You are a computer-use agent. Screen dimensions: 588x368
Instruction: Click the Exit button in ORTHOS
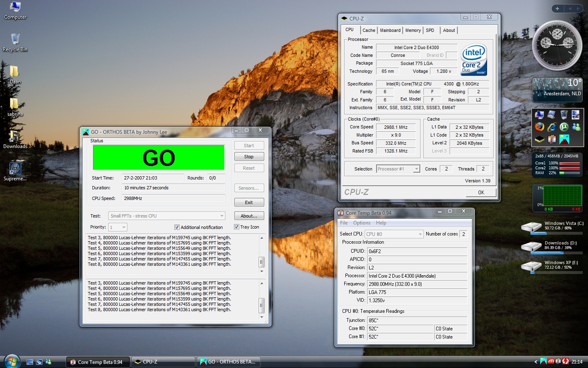click(249, 202)
